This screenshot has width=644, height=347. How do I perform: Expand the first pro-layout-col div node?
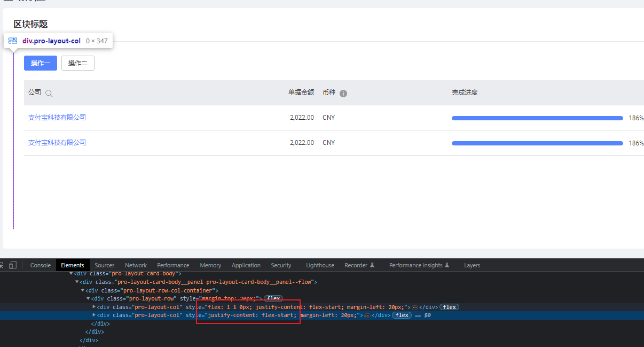(x=94, y=306)
